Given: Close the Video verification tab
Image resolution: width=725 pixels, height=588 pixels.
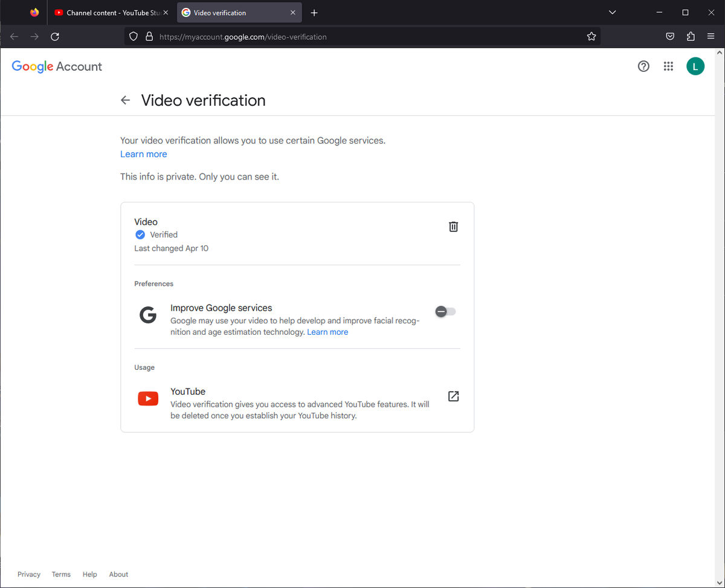Looking at the screenshot, I should 293,13.
